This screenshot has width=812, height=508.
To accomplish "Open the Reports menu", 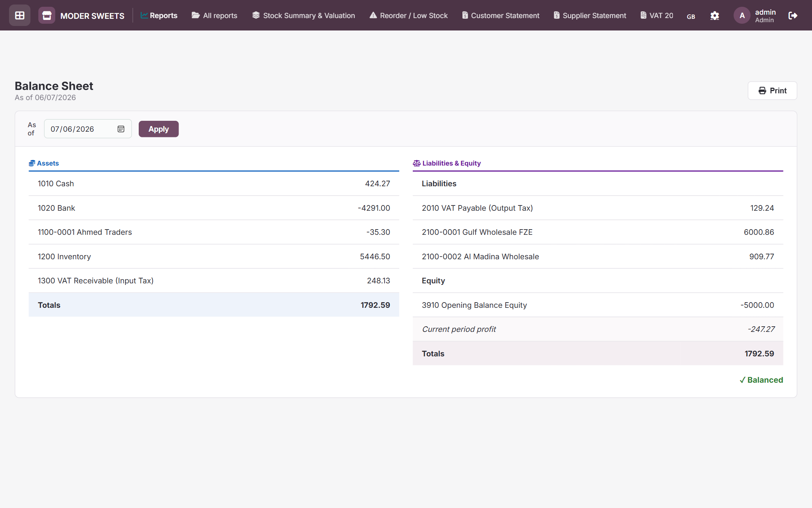I will (159, 15).
